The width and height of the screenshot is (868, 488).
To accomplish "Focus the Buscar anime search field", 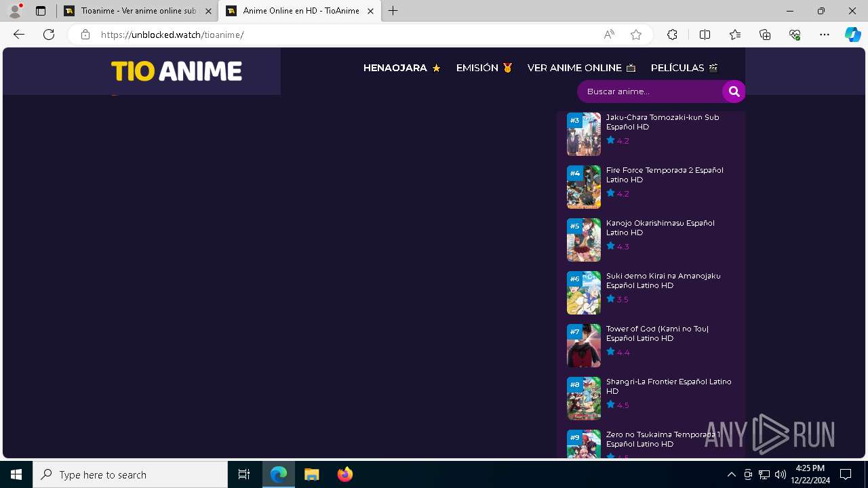I will (x=650, y=91).
